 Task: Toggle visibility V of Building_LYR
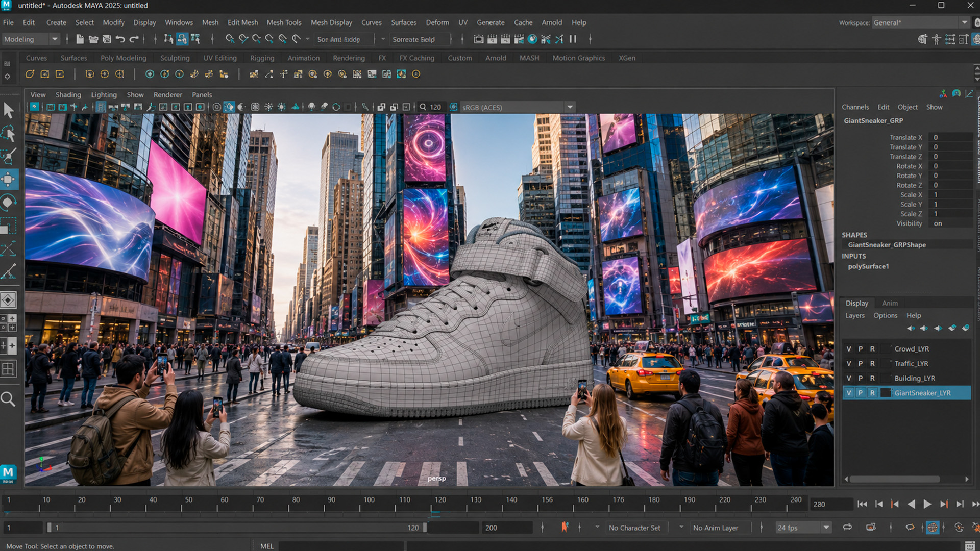849,379
